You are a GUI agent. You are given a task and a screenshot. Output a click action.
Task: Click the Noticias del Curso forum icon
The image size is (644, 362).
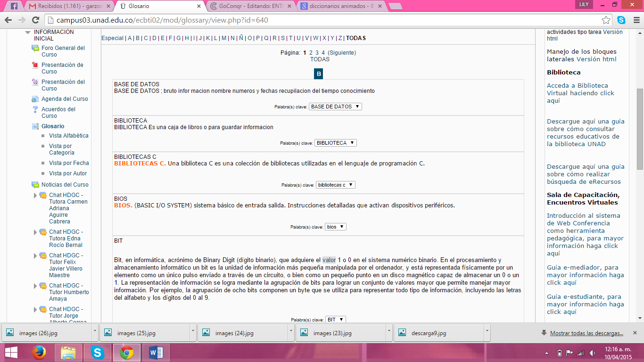point(35,185)
